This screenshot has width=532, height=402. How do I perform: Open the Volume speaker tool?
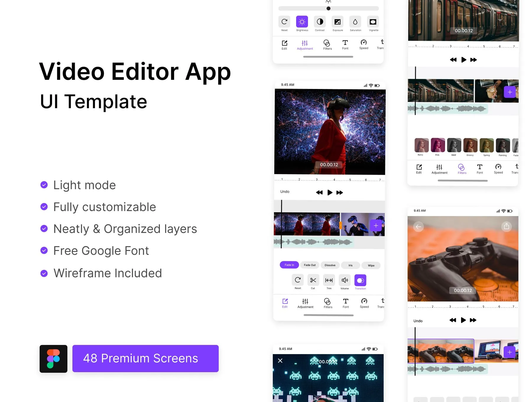pos(345,280)
